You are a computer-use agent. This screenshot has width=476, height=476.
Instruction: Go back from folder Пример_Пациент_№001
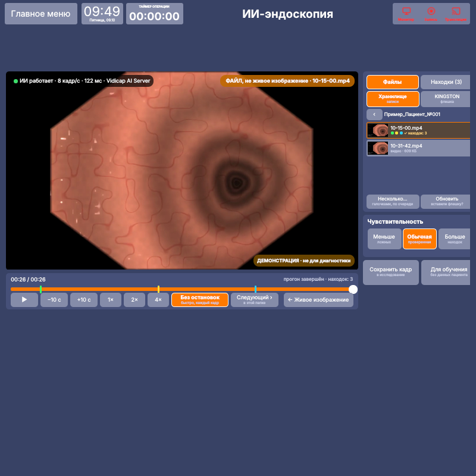pyautogui.click(x=374, y=114)
